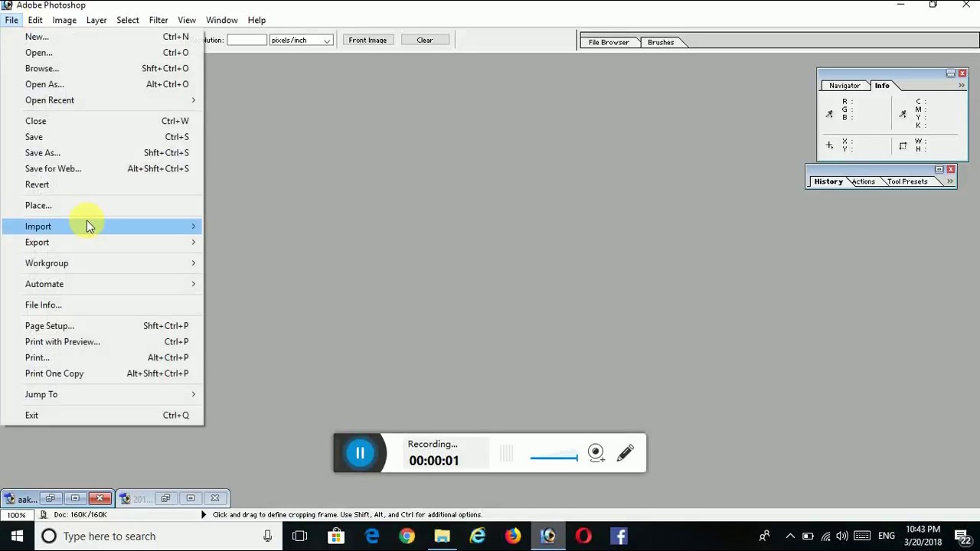Expand the Open Recent submenu

[x=103, y=100]
